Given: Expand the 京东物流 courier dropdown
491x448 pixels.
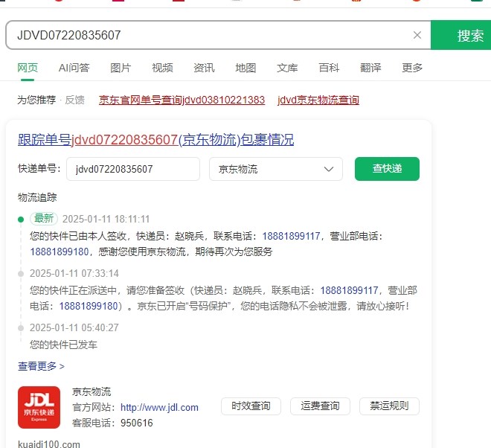Looking at the screenshot, I should click(x=276, y=169).
